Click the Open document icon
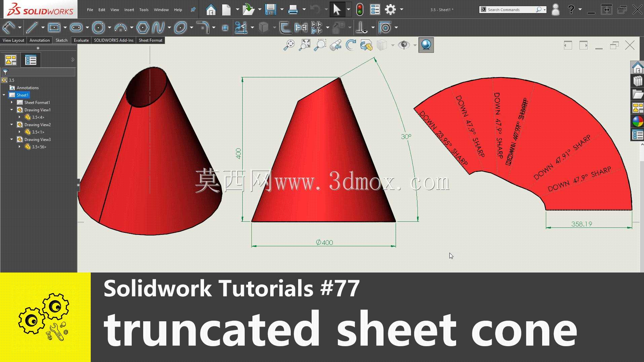Screen dimensions: 644x362 [x=248, y=10]
